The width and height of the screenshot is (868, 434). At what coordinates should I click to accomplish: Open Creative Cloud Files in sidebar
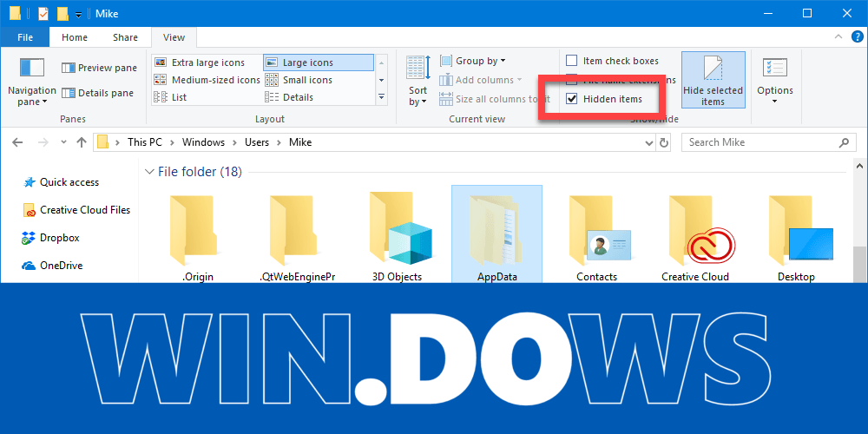tap(76, 210)
